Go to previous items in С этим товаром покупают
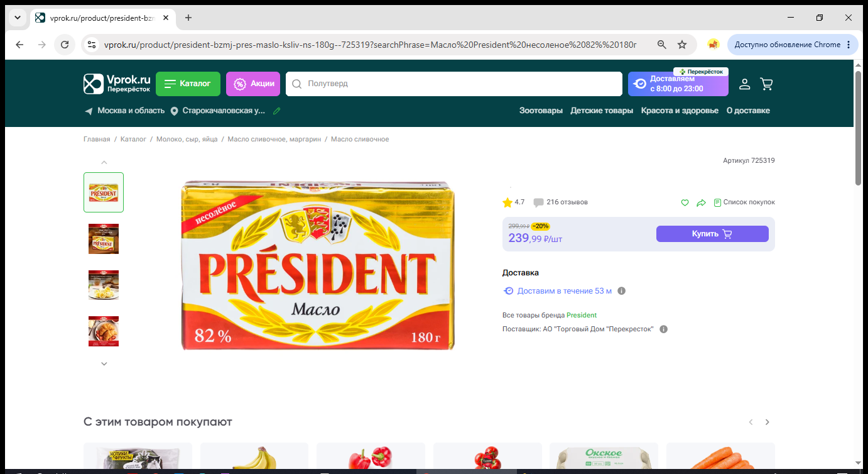 (x=751, y=422)
